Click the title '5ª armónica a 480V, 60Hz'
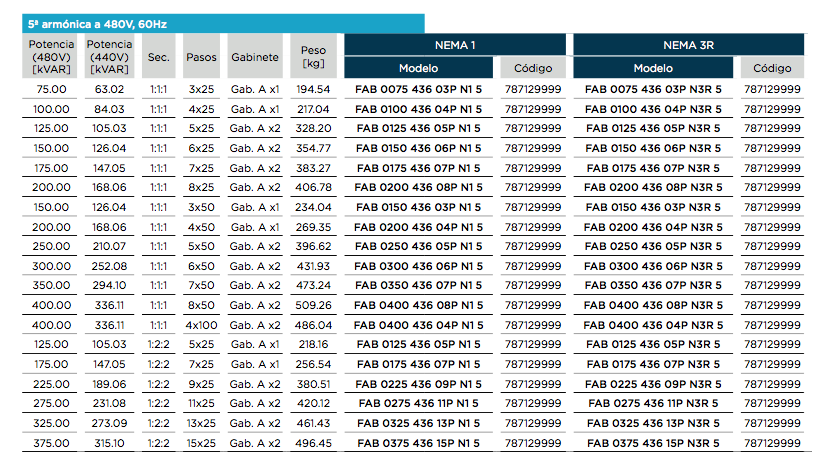This screenshot has height=464, width=819. click(97, 24)
